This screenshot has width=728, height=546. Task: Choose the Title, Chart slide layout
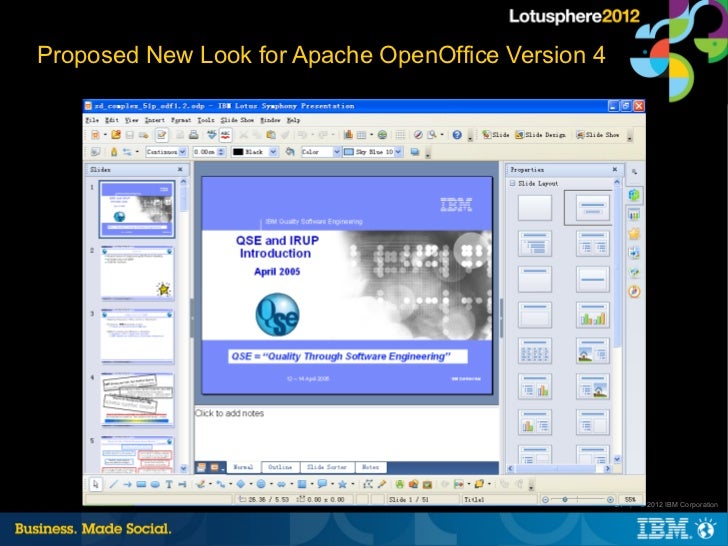coord(593,315)
